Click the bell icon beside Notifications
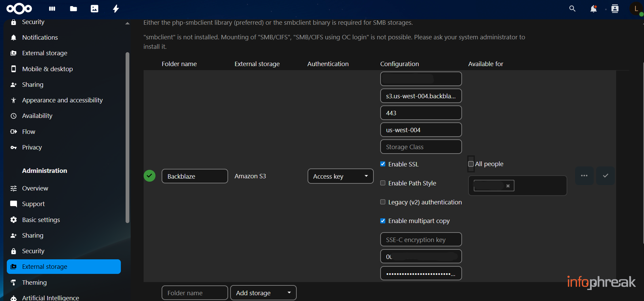This screenshot has height=301, width=644. pyautogui.click(x=14, y=38)
